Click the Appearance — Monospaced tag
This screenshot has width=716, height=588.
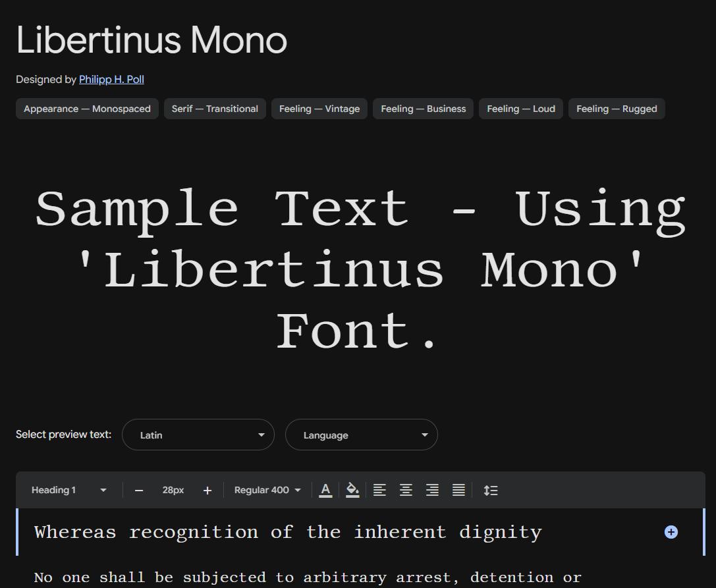87,109
